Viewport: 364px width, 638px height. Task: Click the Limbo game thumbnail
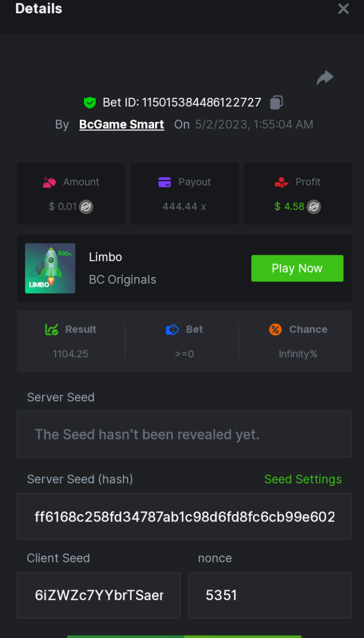click(50, 268)
